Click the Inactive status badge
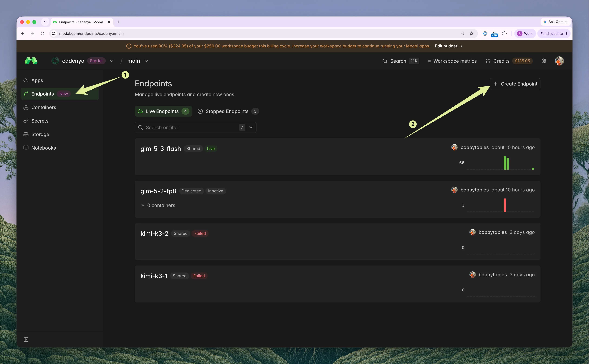 tap(216, 191)
